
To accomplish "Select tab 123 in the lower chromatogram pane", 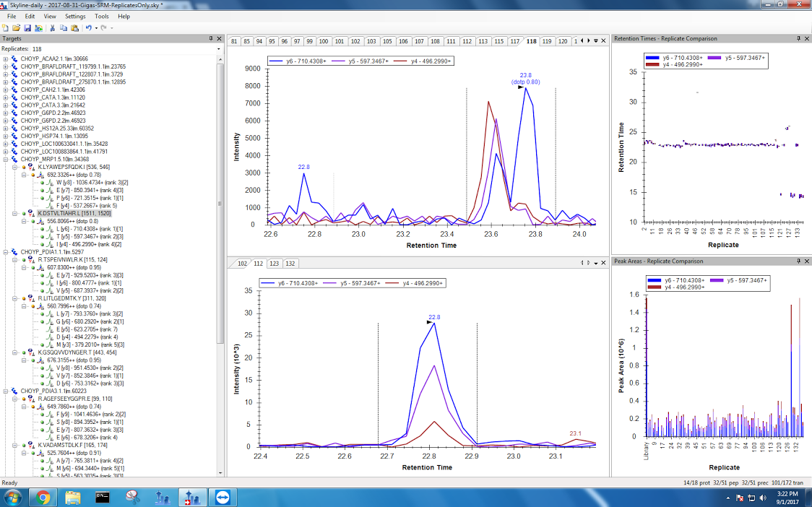I will (275, 264).
